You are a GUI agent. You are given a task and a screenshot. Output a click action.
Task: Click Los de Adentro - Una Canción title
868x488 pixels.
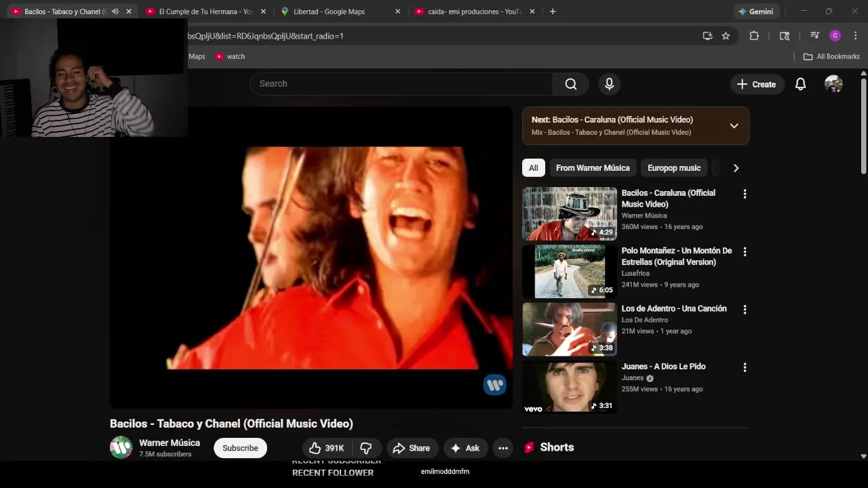(674, 308)
